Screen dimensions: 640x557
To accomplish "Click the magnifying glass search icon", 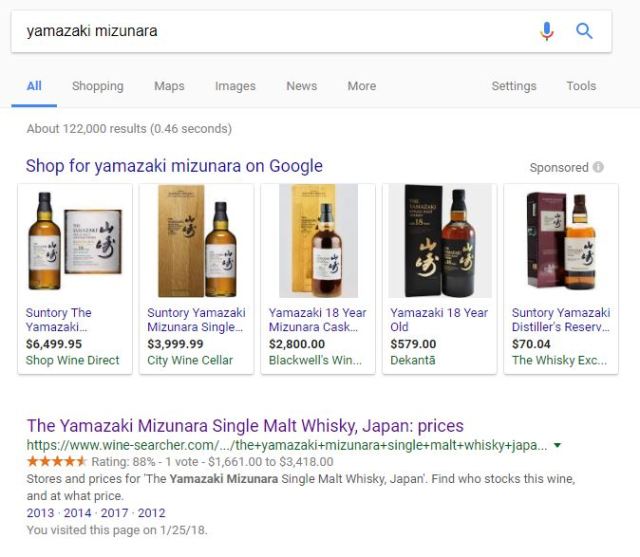I will pyautogui.click(x=584, y=31).
